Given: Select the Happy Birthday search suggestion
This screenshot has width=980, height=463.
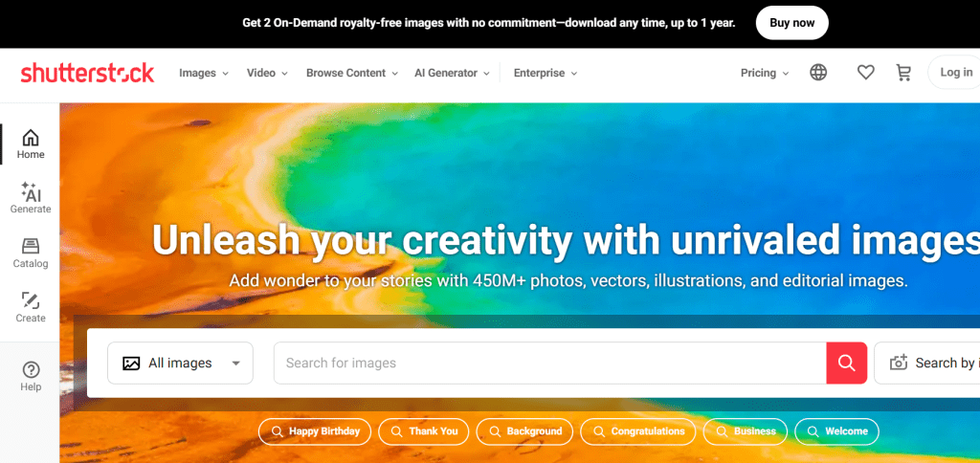Looking at the screenshot, I should (314, 431).
